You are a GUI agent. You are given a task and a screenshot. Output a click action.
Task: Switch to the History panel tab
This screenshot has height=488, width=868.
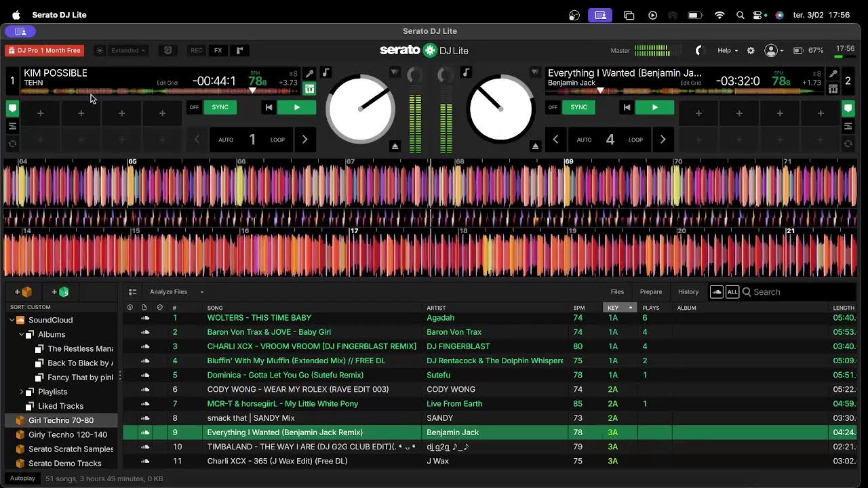688,292
